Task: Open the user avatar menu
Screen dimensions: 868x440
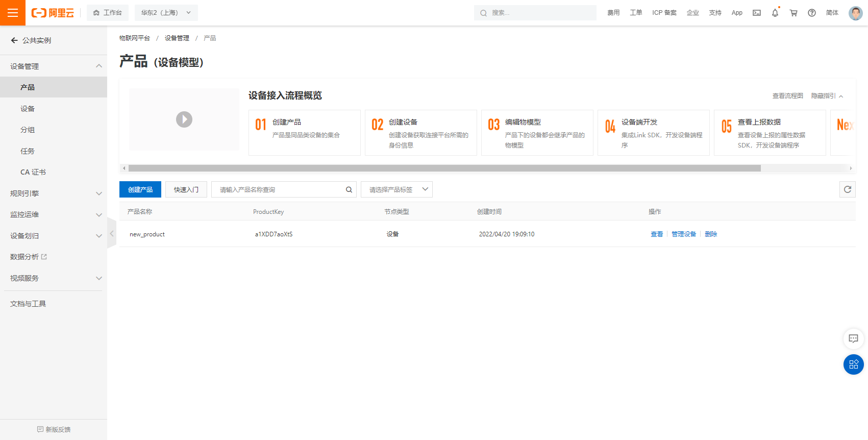Action: tap(856, 13)
